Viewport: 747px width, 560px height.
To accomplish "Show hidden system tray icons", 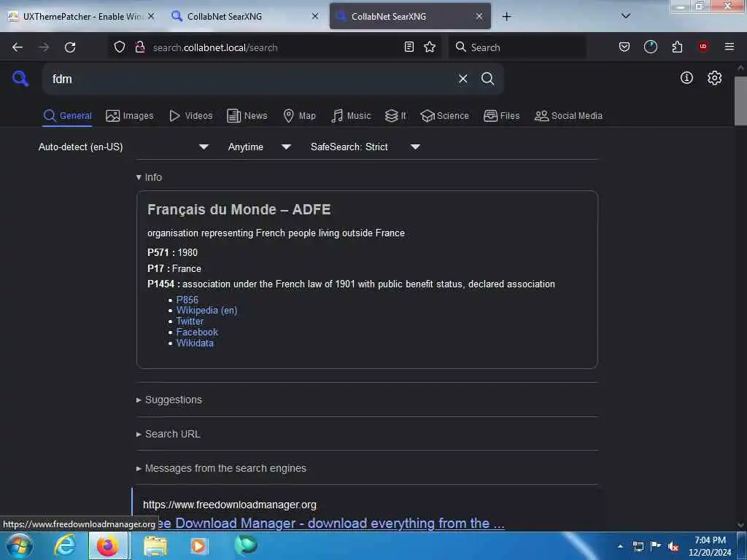I will (620, 546).
